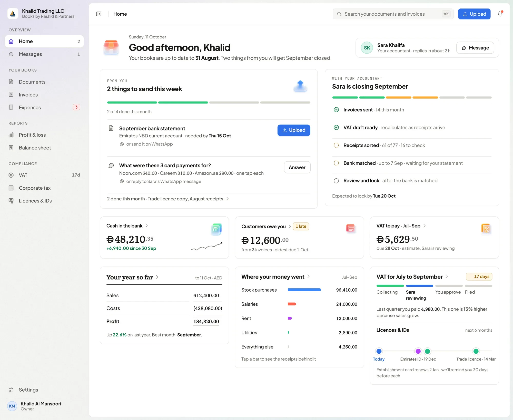Click the chat bubble icon beside card payments question
This screenshot has height=420, width=513.
pyautogui.click(x=111, y=165)
